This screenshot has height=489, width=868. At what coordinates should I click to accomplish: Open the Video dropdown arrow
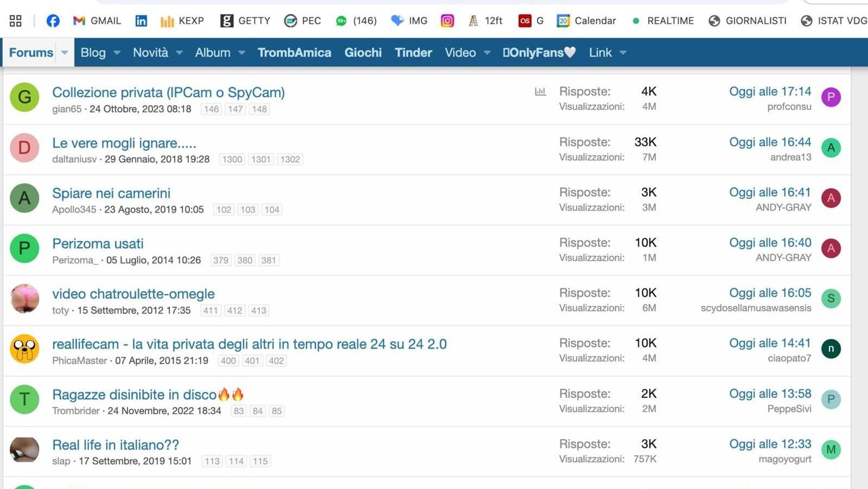(487, 53)
